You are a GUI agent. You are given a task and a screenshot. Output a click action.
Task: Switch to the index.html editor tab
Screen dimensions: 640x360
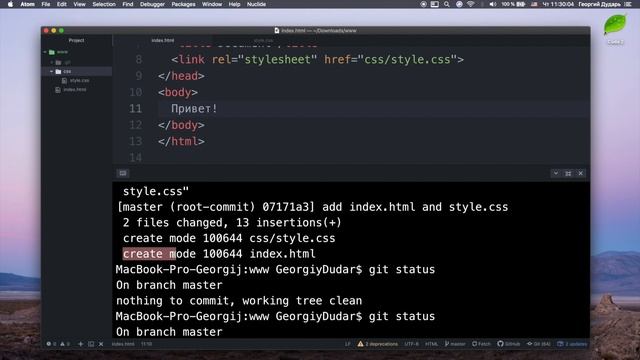click(x=163, y=40)
